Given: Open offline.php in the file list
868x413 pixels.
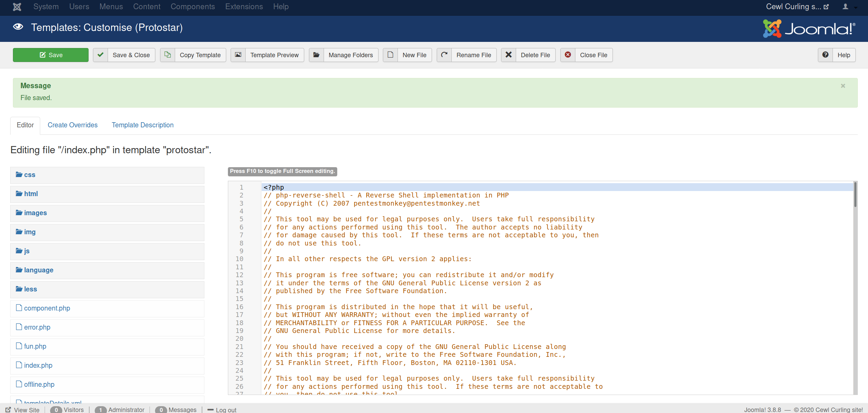Looking at the screenshot, I should click(107, 385).
